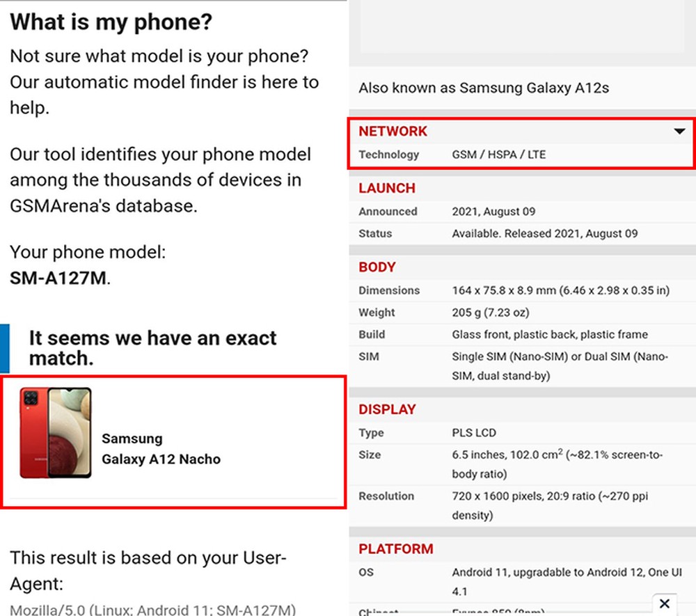Open the Samsung Galaxy A12 Nacho link

(161, 449)
